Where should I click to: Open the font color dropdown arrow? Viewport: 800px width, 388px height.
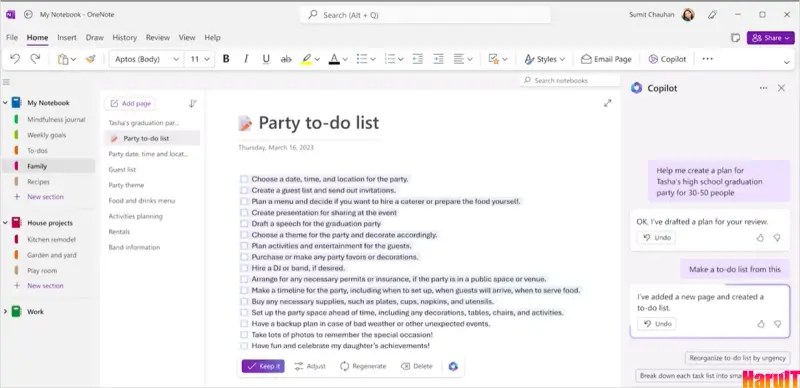pyautogui.click(x=345, y=60)
